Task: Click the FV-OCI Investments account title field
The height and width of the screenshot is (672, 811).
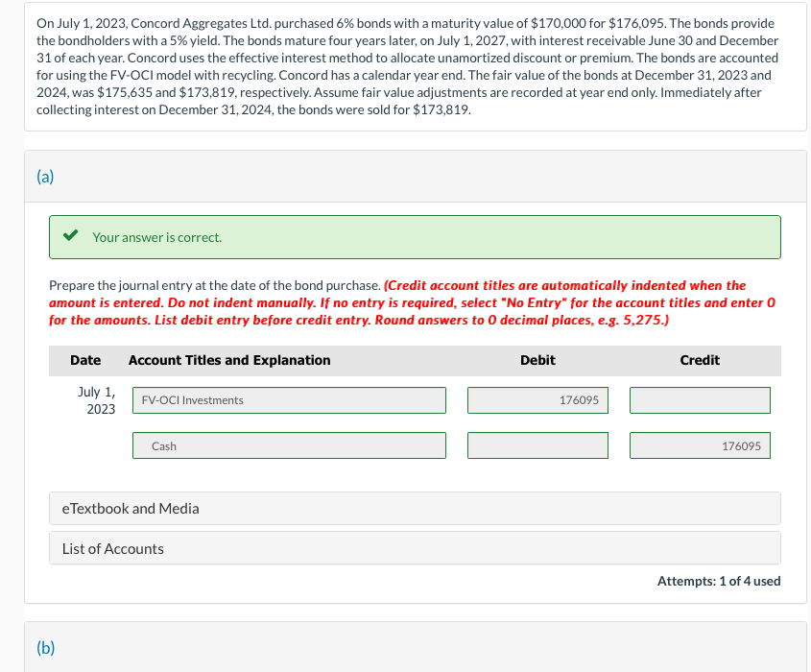Action: point(288,399)
